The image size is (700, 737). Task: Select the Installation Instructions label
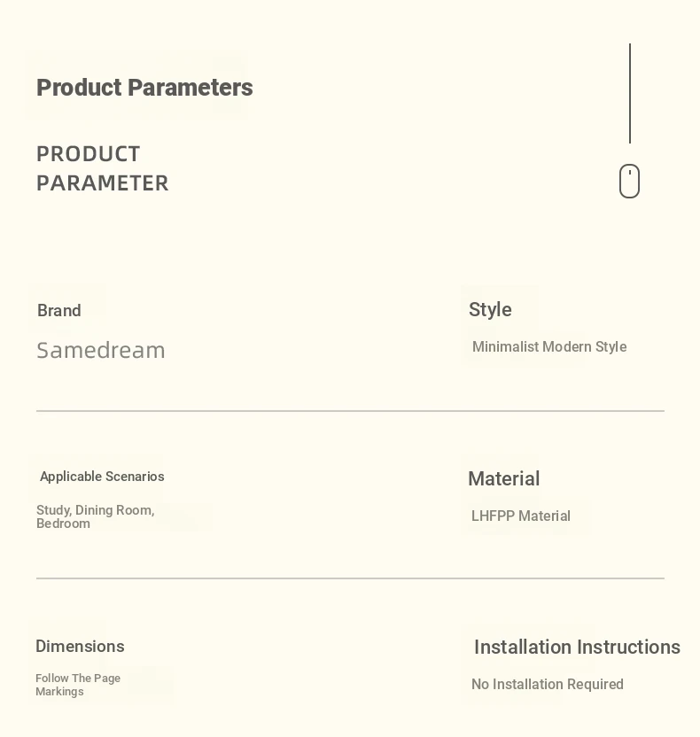(577, 648)
